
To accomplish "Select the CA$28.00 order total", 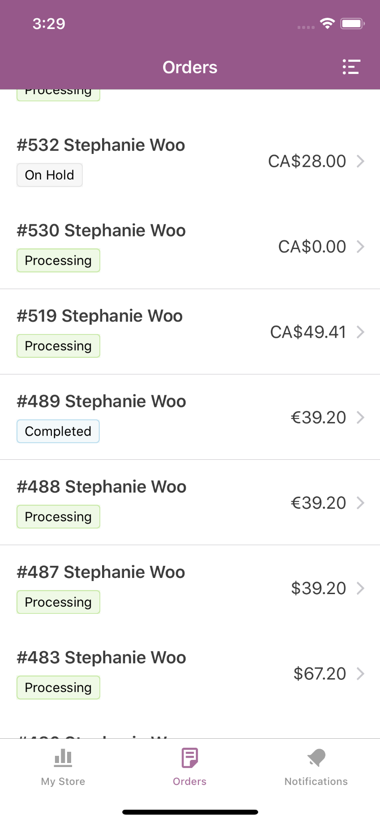I will click(307, 161).
